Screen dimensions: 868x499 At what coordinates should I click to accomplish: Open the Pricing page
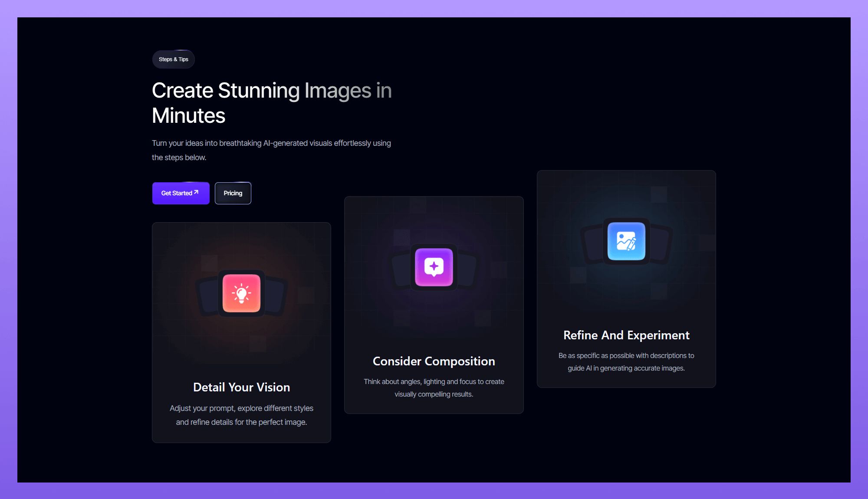click(x=233, y=193)
